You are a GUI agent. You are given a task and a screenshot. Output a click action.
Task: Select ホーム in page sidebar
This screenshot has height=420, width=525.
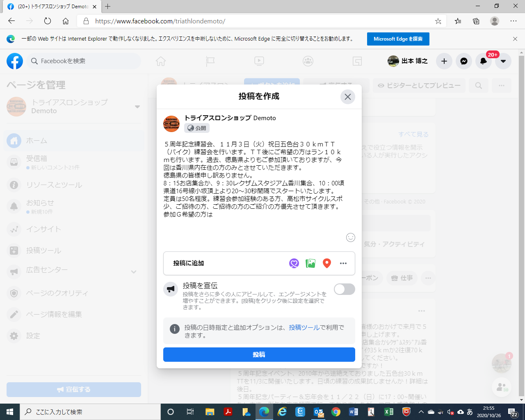[x=74, y=141]
